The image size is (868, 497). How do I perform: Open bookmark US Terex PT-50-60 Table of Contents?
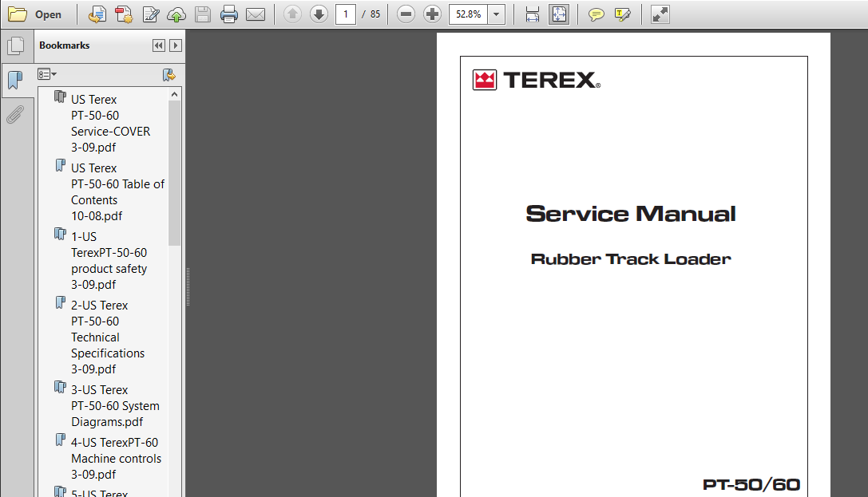point(118,191)
